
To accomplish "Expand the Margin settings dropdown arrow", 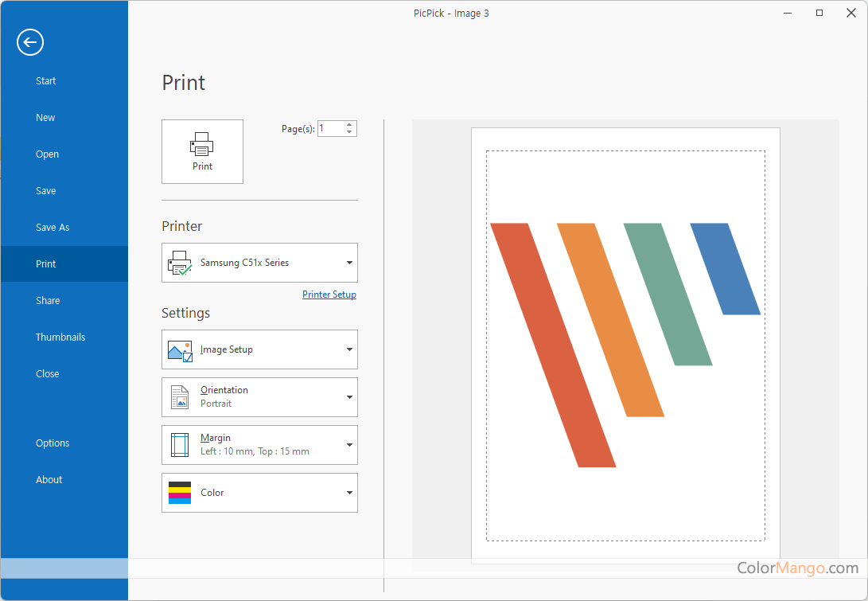I will [x=349, y=445].
